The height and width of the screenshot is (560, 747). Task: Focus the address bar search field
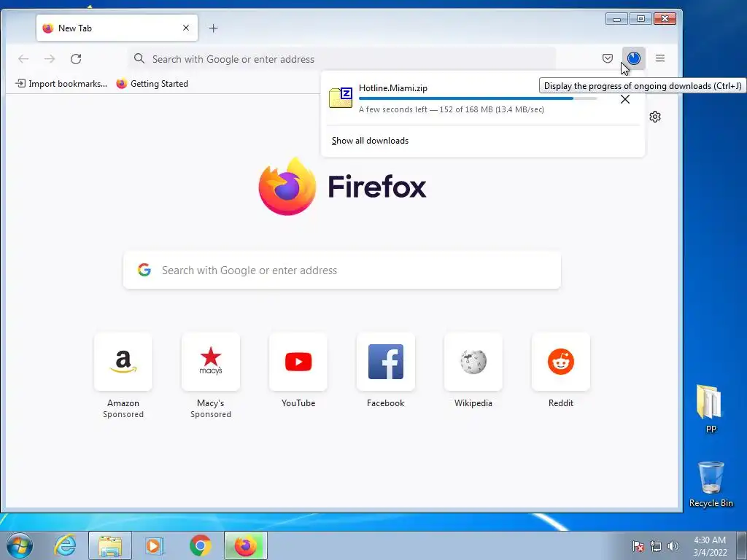[341, 59]
